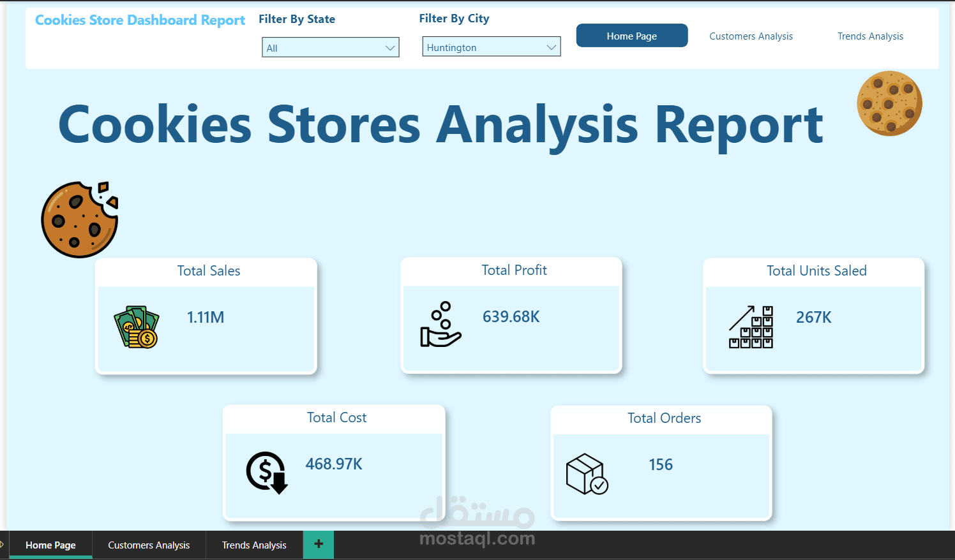Image resolution: width=955 pixels, height=560 pixels.
Task: Select the Total Orders card
Action: point(661,462)
